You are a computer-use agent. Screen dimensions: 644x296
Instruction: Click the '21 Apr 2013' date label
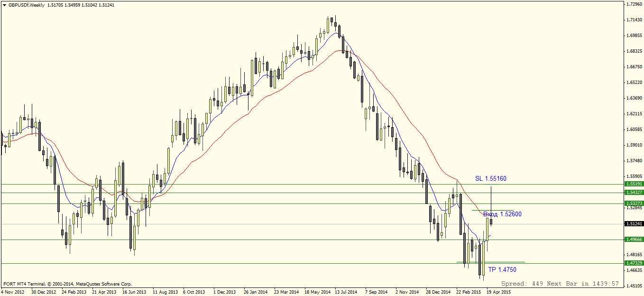point(104,292)
